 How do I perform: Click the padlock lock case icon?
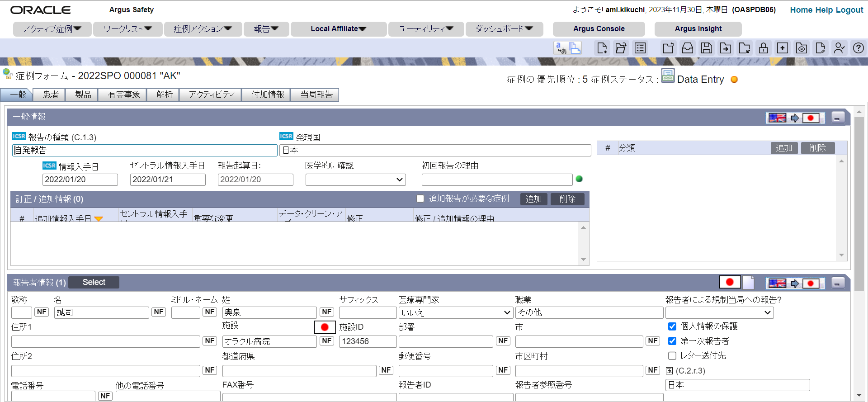click(x=764, y=48)
